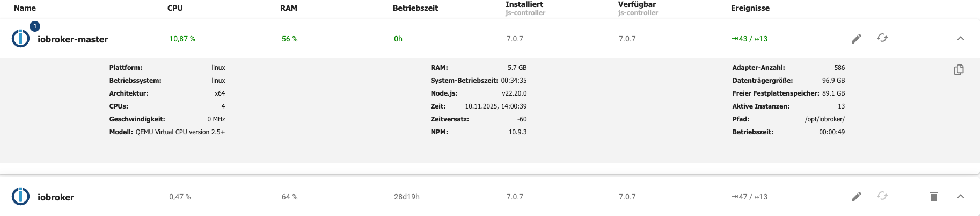Edit the iobroker-master host settings
This screenshot has width=980, height=216.
856,39
